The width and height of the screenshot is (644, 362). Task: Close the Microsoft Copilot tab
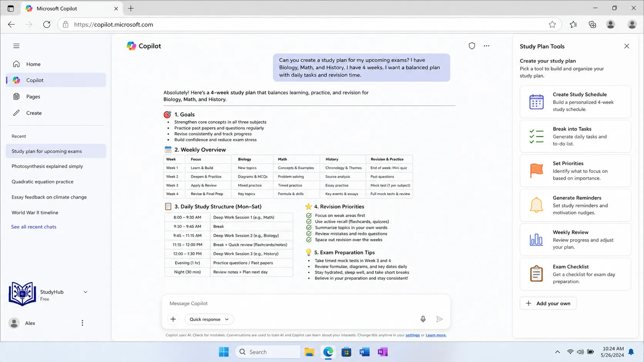[116, 8]
